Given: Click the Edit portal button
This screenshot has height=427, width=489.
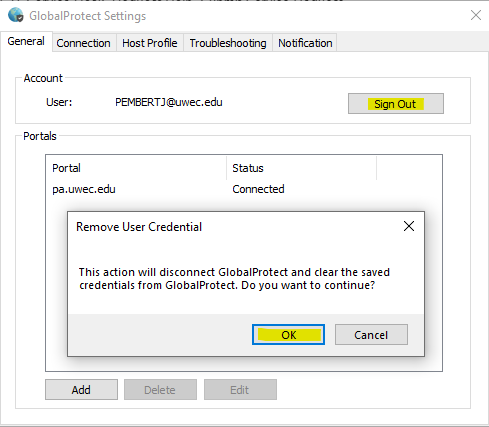Looking at the screenshot, I should 240,389.
